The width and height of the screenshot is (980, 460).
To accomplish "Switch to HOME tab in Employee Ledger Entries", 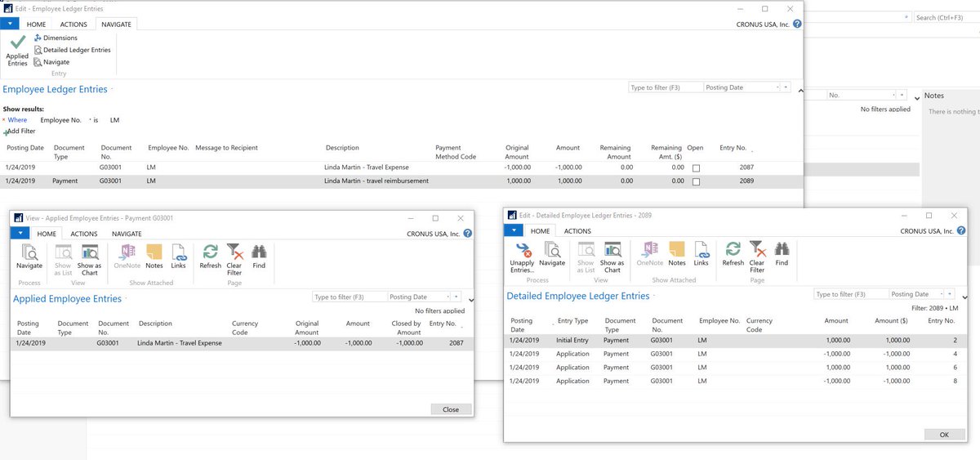I will coord(36,25).
